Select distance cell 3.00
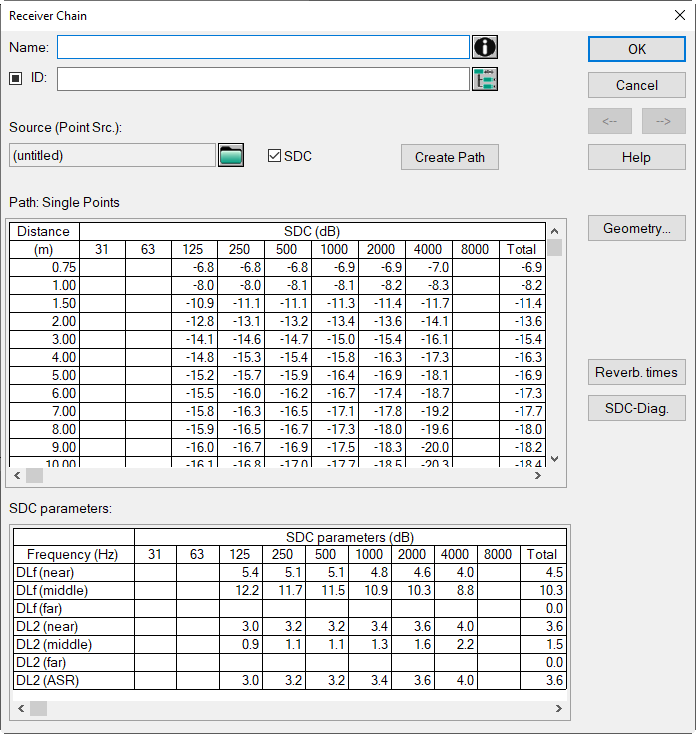The width and height of the screenshot is (696, 734). click(44, 339)
